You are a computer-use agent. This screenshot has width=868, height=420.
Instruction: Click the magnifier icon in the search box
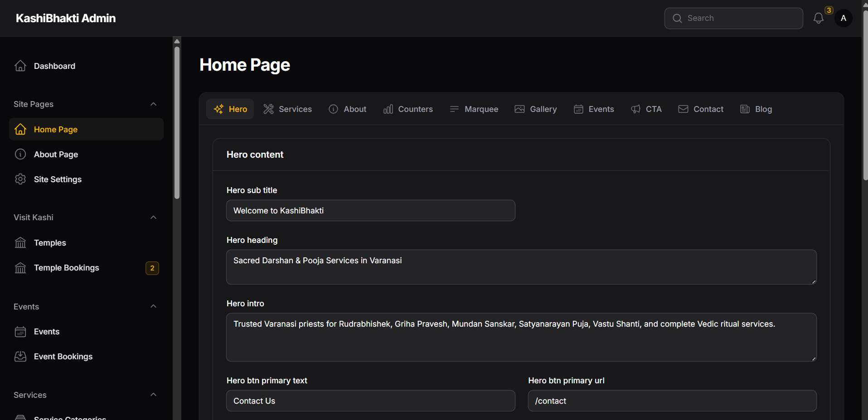click(677, 18)
